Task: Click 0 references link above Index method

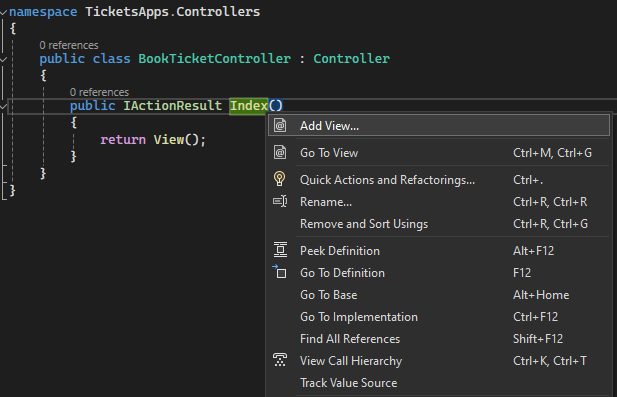Action: click(99, 92)
